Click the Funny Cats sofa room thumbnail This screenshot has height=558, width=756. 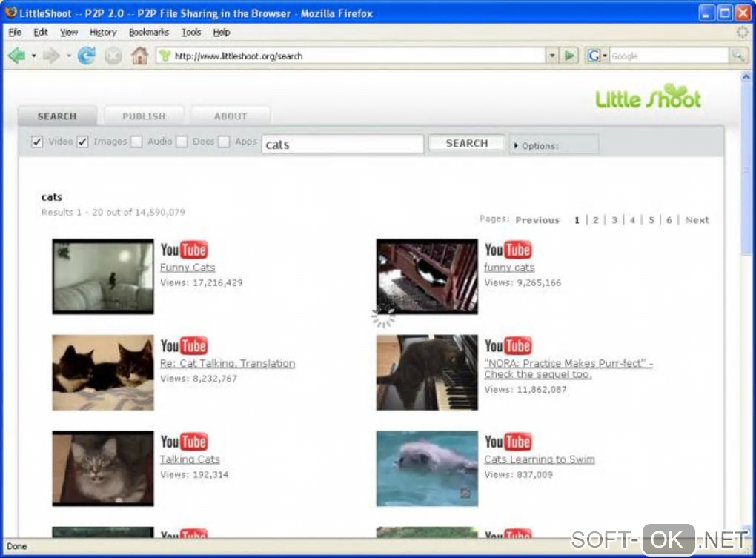pyautogui.click(x=103, y=276)
